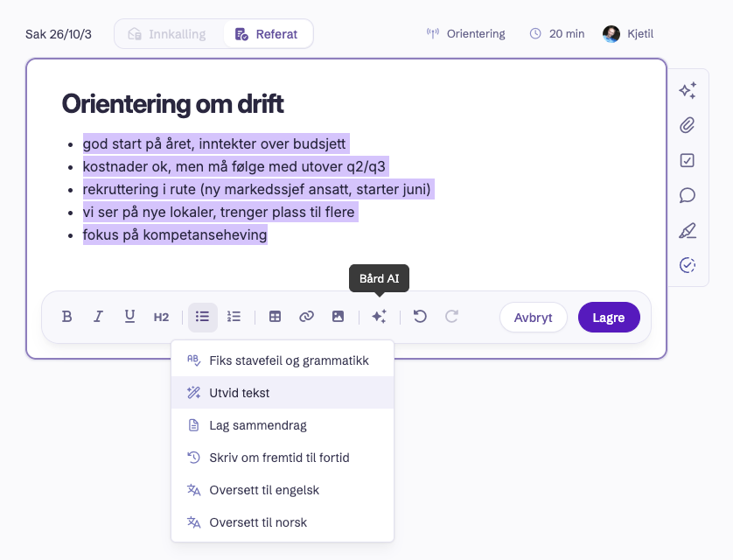Viewport: 733px width, 560px height.
Task: Toggle bold formatting in the toolbar
Action: point(66,317)
